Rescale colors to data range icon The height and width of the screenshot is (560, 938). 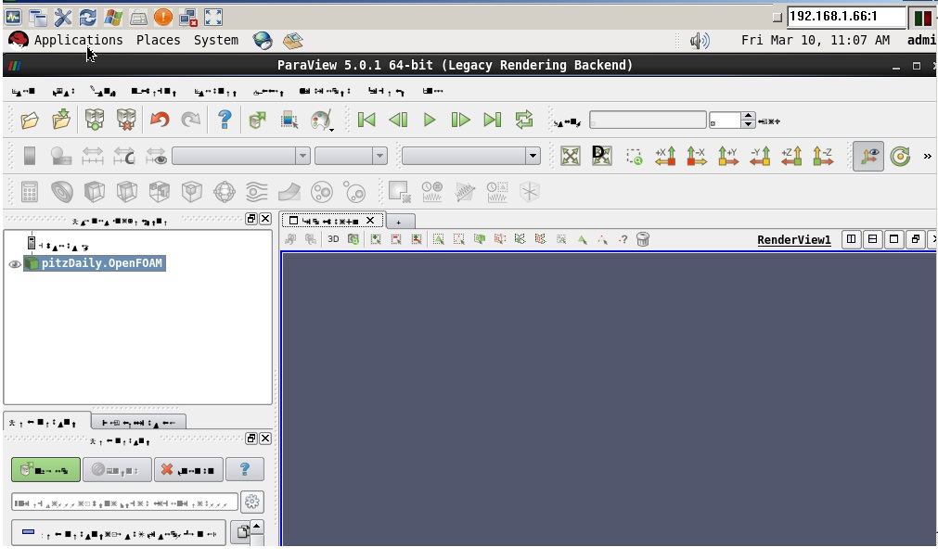[x=93, y=157]
